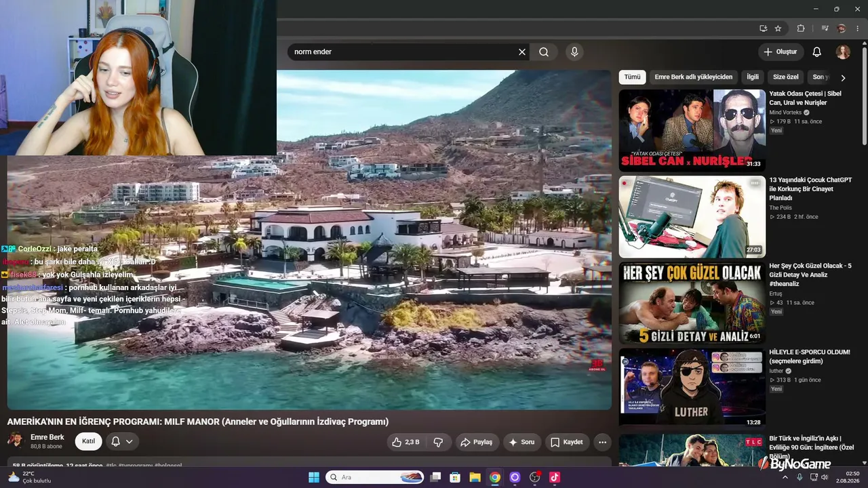
Task: Open title HİLEYLE E-SPORCU OLDUM!
Action: [810, 357]
